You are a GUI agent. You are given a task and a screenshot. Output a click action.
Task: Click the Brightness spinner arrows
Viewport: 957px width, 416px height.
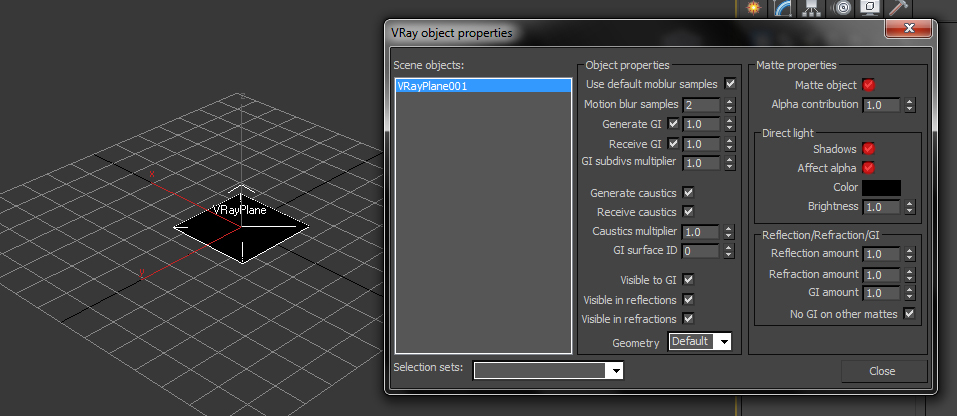(909, 207)
